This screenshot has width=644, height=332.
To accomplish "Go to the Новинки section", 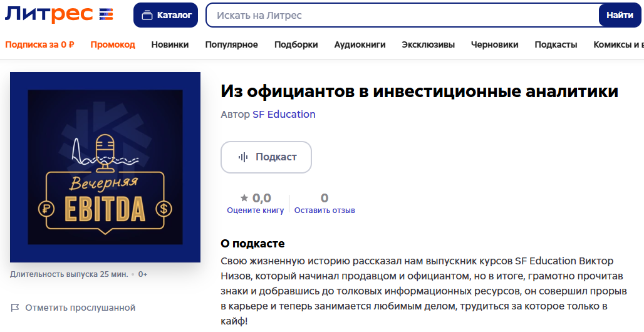I will (x=170, y=44).
